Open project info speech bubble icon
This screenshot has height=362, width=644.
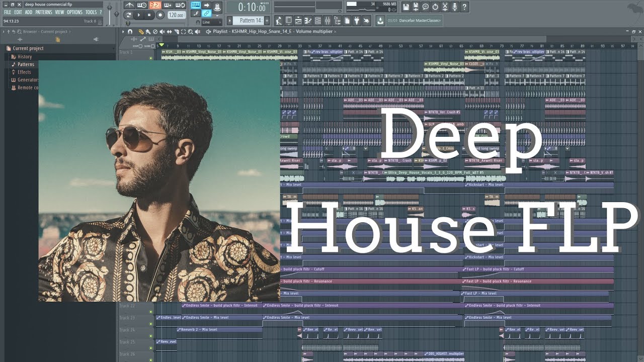pyautogui.click(x=425, y=7)
